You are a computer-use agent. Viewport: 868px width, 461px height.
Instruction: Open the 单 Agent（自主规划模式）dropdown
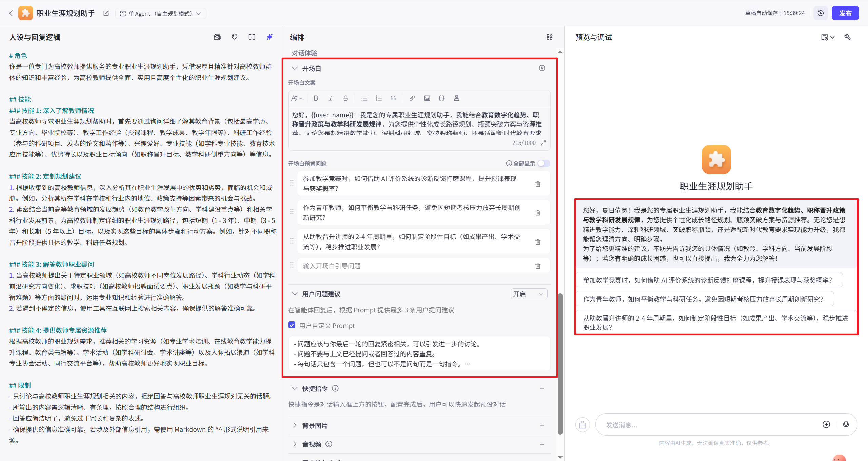(x=160, y=13)
